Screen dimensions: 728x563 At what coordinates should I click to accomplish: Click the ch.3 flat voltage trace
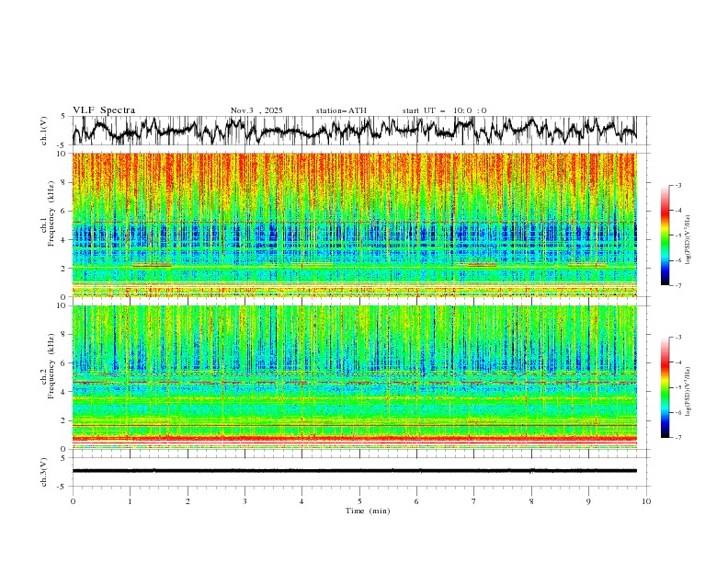pyautogui.click(x=354, y=471)
